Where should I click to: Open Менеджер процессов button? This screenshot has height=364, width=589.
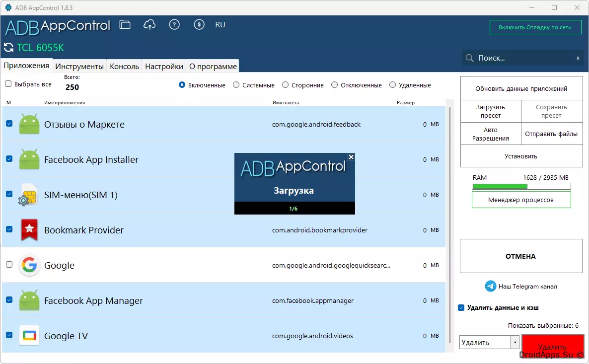[x=521, y=200]
